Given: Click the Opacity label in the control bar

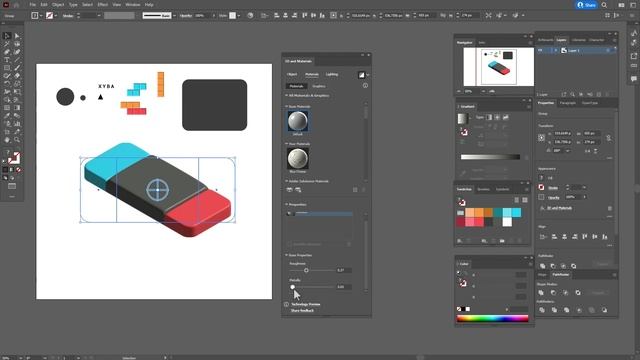Looking at the screenshot, I should coord(186,16).
